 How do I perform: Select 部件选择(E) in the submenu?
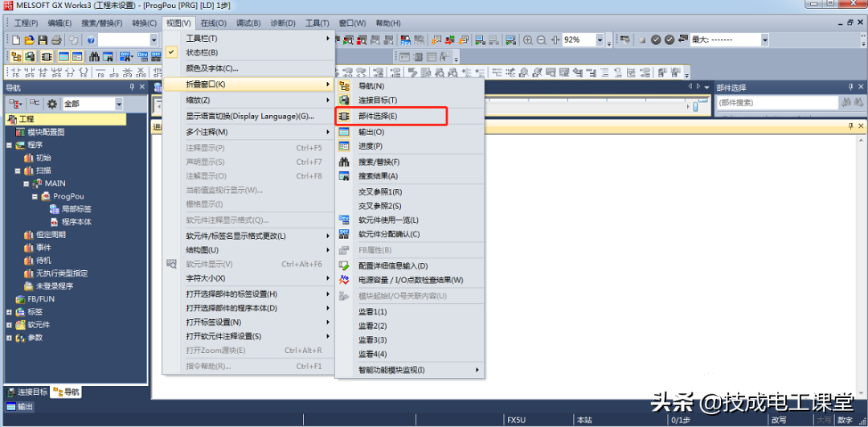(378, 117)
